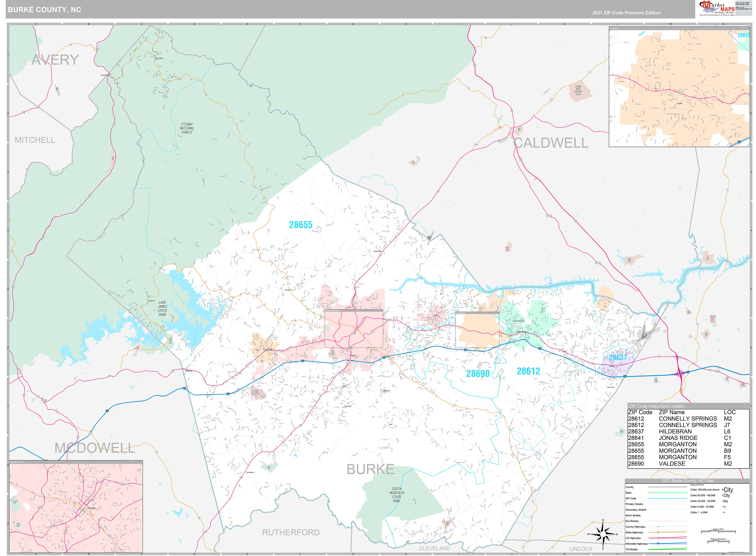Select the RUTHERFORD county label
The height and width of the screenshot is (556, 756).
tap(291, 532)
